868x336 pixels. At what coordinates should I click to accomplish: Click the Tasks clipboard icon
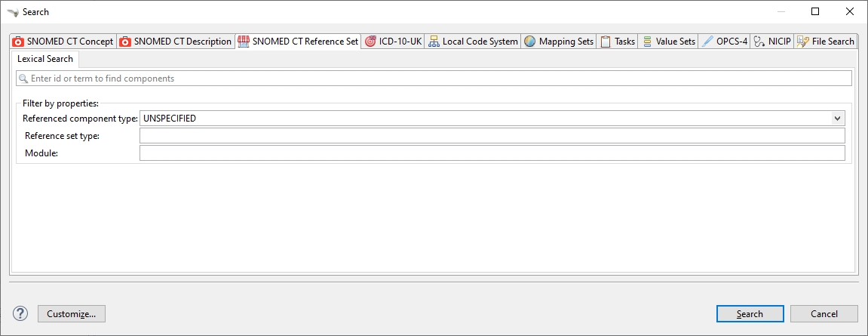(606, 42)
